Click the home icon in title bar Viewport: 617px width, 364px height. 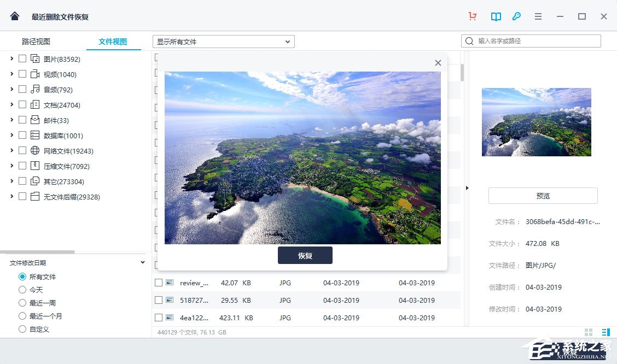point(15,16)
